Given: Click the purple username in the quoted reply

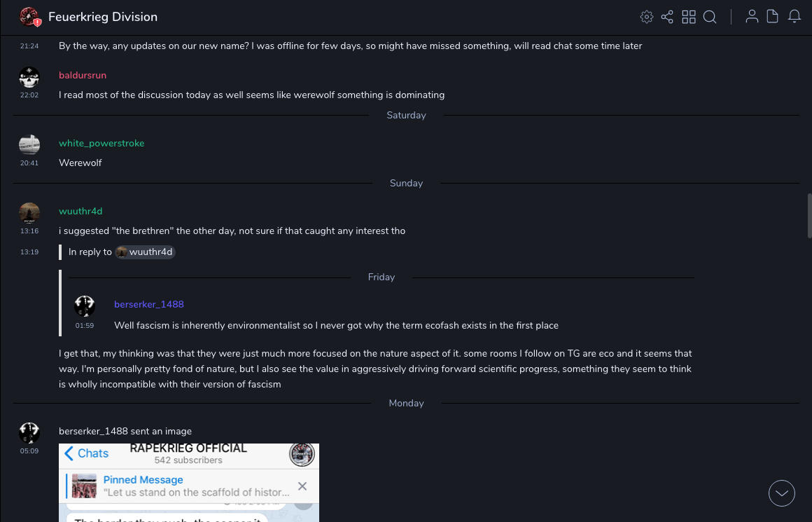Looking at the screenshot, I should (149, 305).
